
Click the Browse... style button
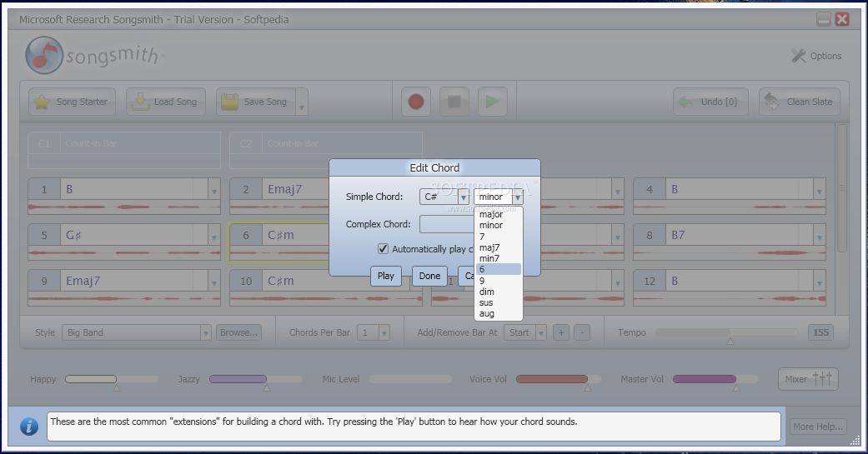click(238, 332)
